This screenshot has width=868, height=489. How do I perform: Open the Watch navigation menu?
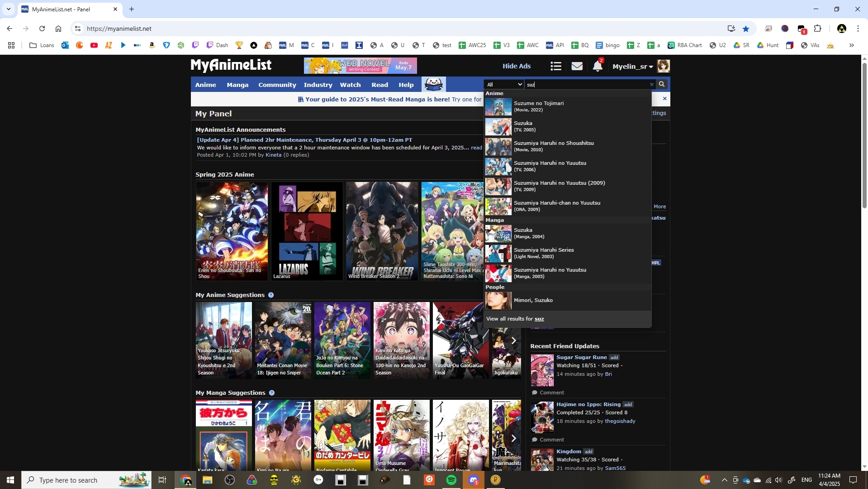tap(351, 85)
